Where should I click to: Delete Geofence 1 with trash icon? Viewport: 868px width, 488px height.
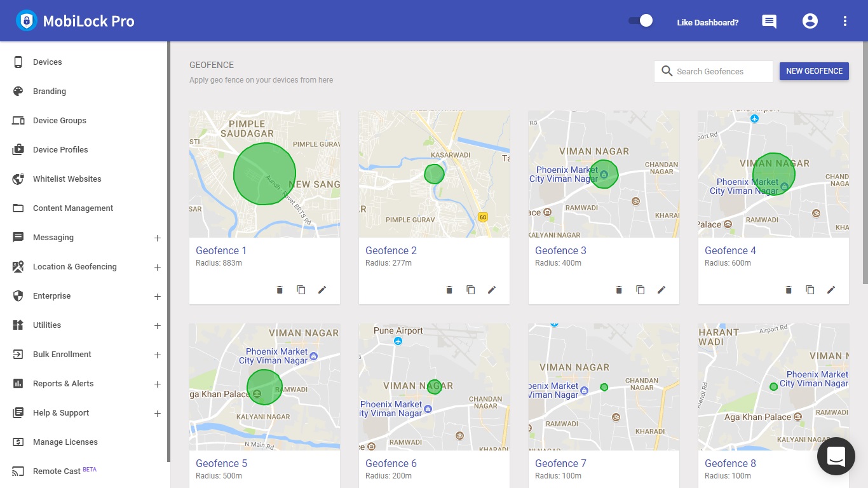click(x=280, y=290)
